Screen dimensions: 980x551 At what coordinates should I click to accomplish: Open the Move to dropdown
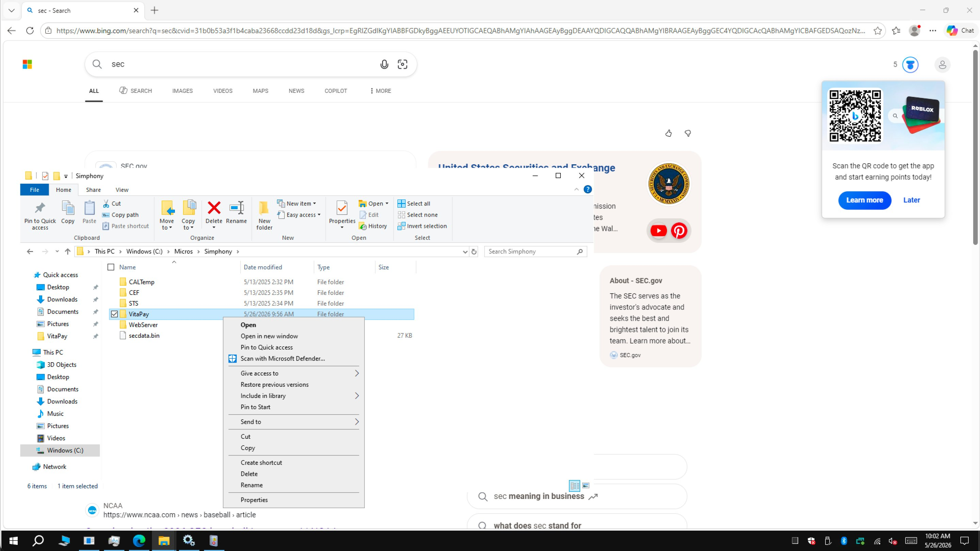167,216
